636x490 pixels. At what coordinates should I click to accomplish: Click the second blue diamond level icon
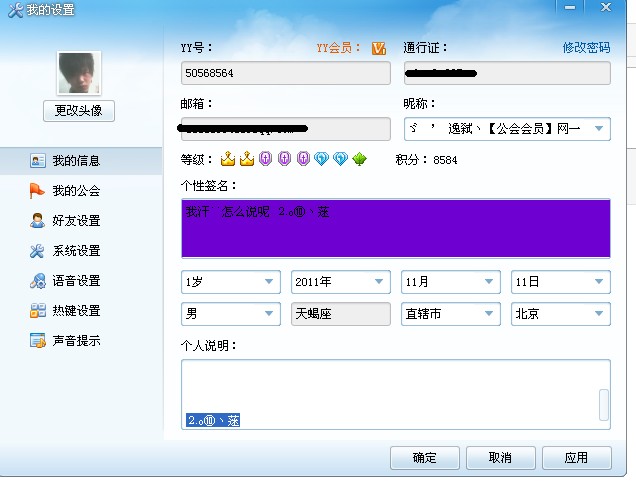point(340,159)
